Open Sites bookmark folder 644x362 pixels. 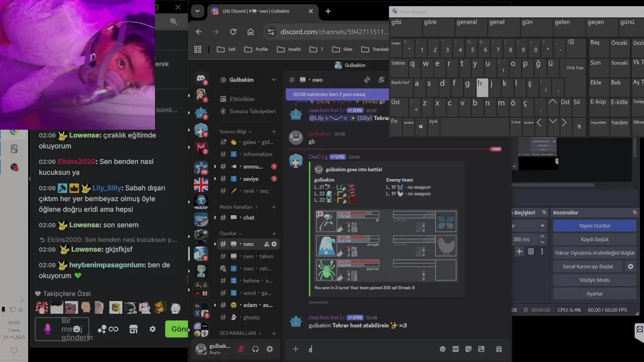coord(342,49)
